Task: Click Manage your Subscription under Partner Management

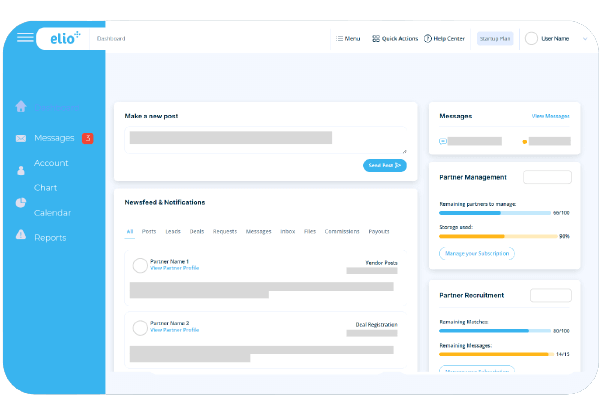Action: coord(477,253)
